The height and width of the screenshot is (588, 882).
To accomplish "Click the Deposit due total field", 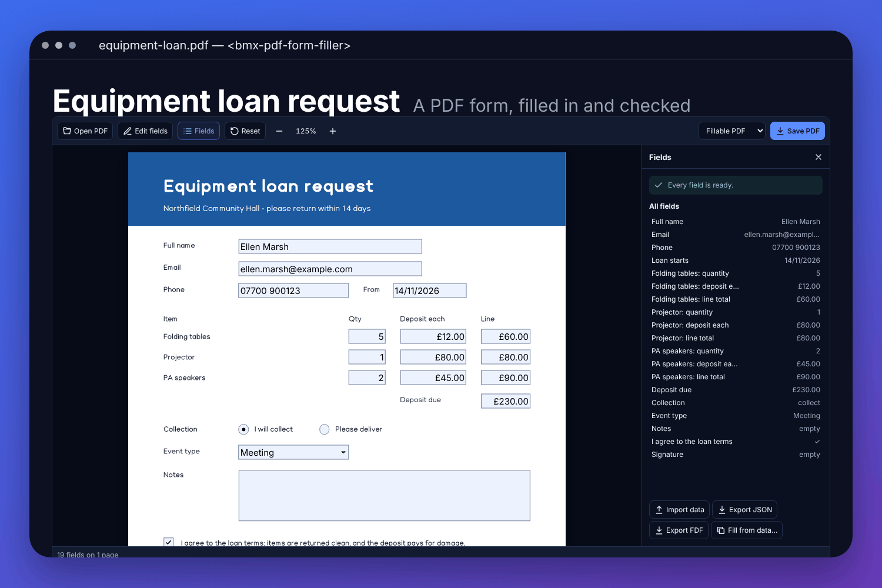I will point(506,401).
